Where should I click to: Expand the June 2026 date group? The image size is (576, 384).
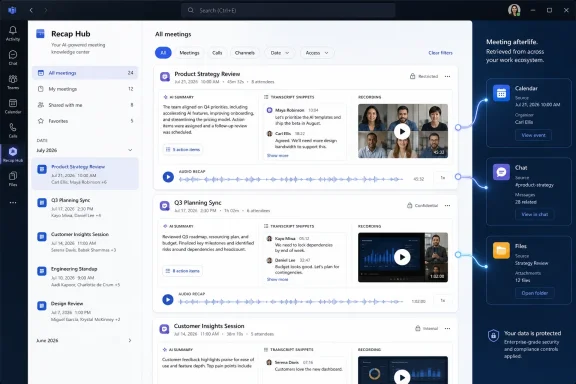tap(130, 341)
